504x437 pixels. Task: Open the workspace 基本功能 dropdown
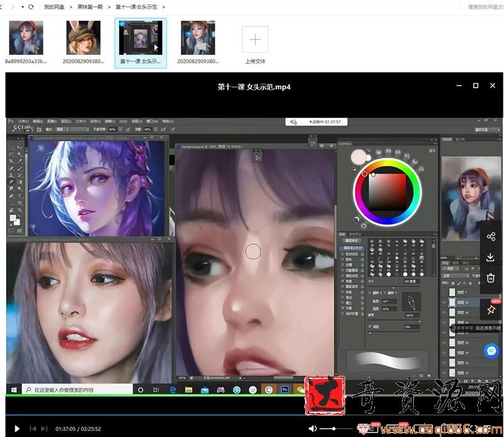coord(488,129)
